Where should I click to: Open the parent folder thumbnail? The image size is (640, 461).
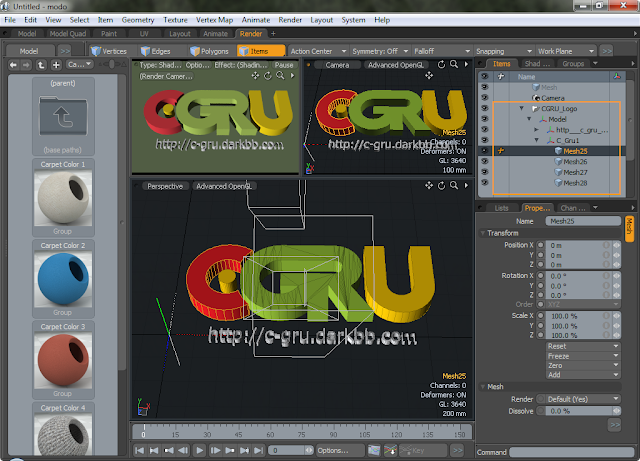click(63, 116)
